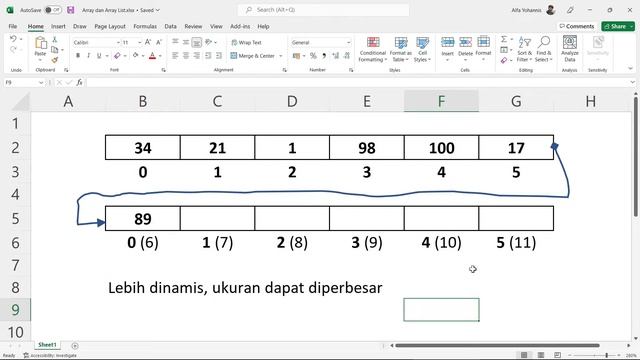Viewport: 640px width, 360px height.
Task: Click the Wrap Text button
Action: (246, 42)
